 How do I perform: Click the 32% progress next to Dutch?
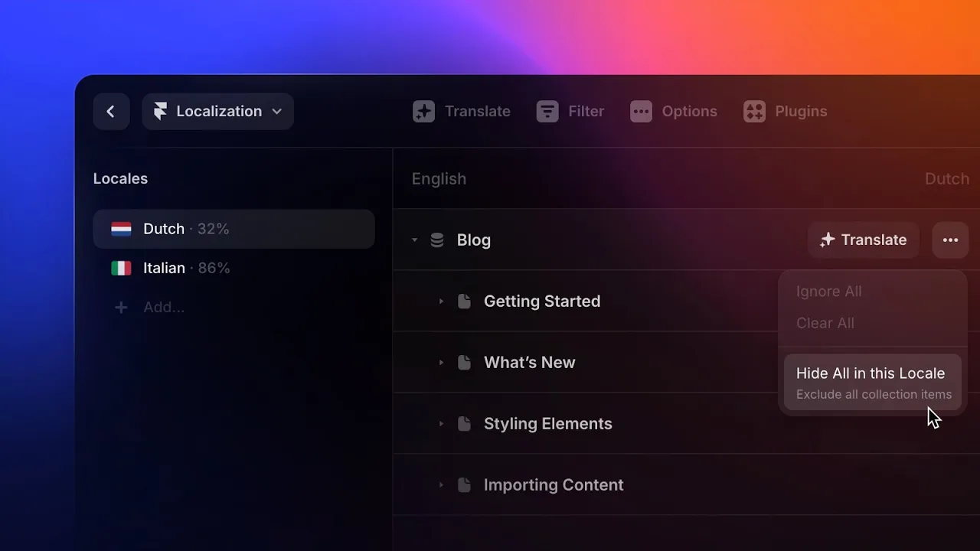click(x=214, y=229)
